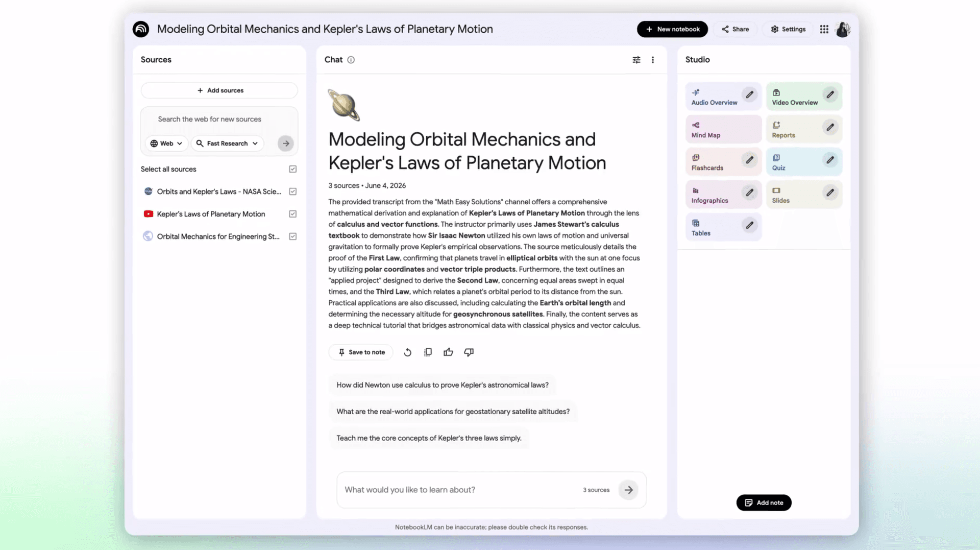980x550 pixels.
Task: Select Teach me the core concepts suggestion
Action: click(x=429, y=438)
